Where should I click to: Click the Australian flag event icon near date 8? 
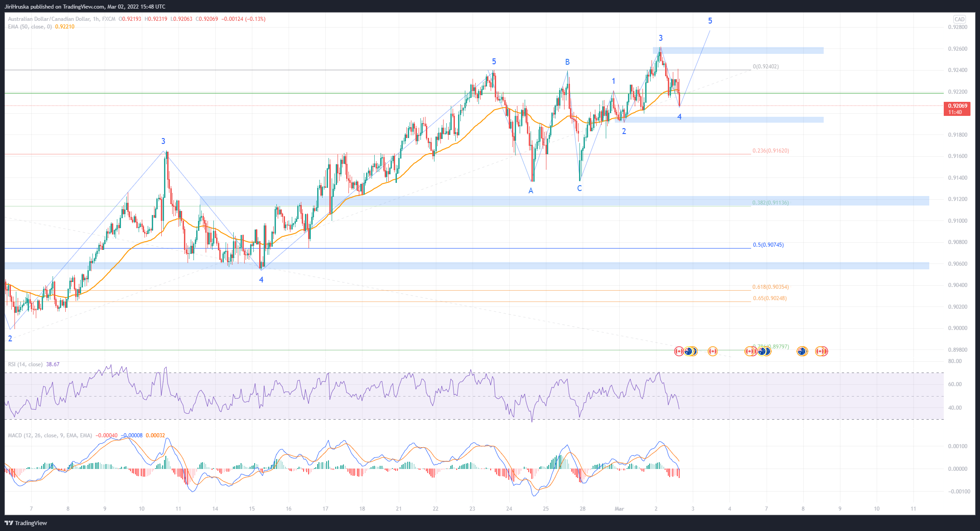coord(802,351)
